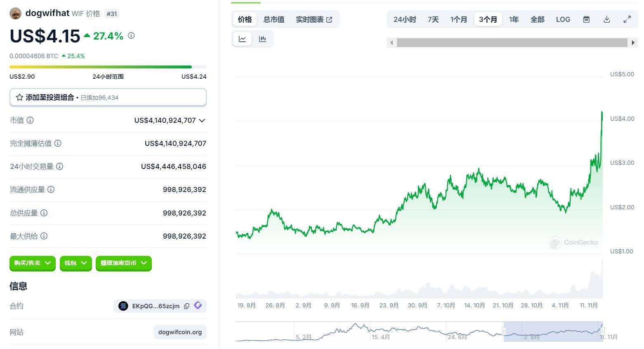Click the info icon beside 27.4%
The image size is (644, 349).
pos(131,36)
